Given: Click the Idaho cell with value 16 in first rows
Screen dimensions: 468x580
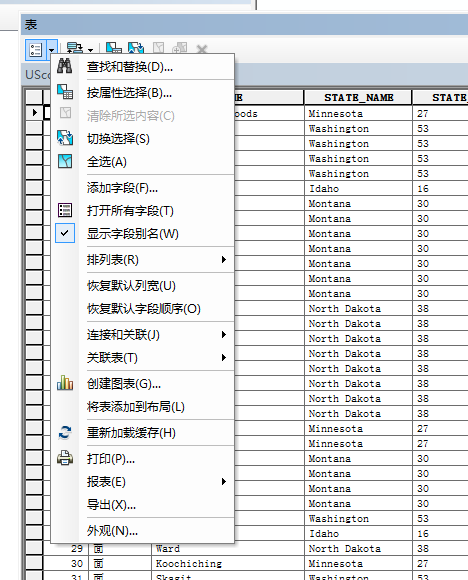Looking at the screenshot, I should [x=358, y=189].
